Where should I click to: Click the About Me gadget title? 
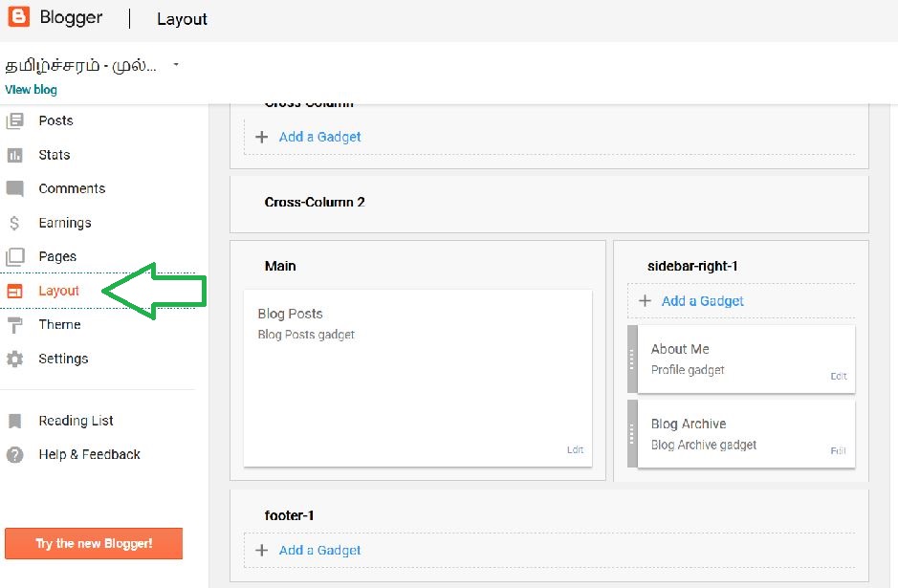point(680,349)
